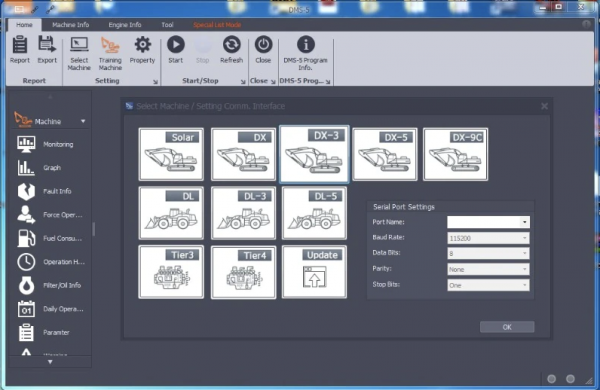Viewport: 600px width, 390px height.
Task: Close the Select Machine dialog
Action: [x=544, y=106]
